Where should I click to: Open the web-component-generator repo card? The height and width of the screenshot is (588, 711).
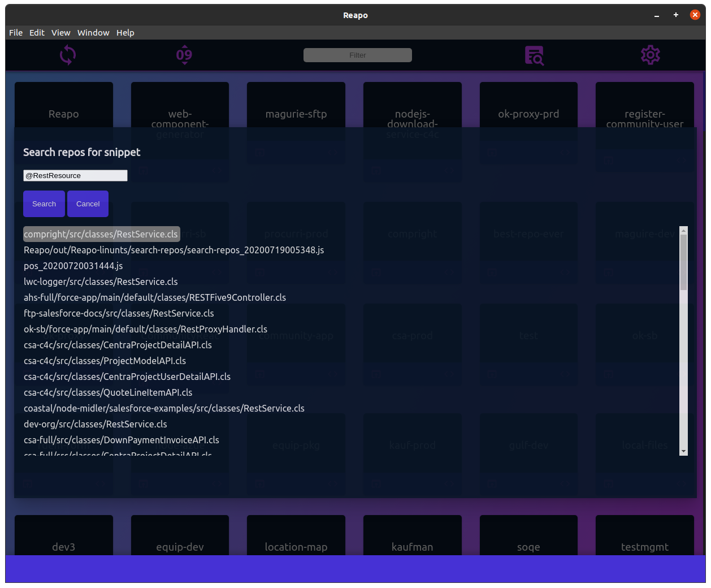(x=180, y=105)
